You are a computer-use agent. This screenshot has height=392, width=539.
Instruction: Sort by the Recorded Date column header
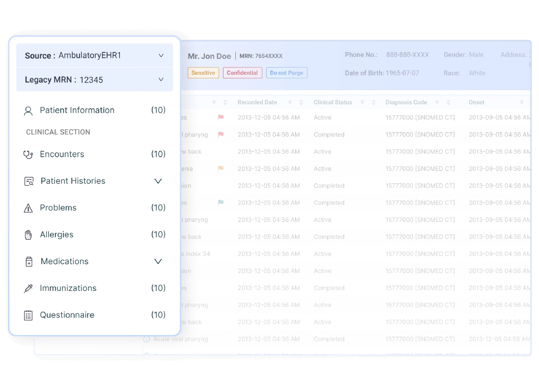click(x=257, y=102)
